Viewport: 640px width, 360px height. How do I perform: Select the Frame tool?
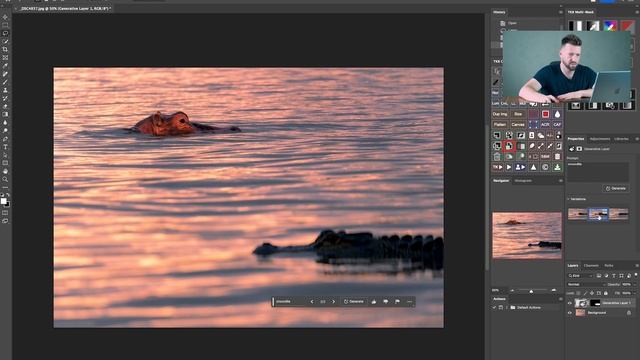5,58
